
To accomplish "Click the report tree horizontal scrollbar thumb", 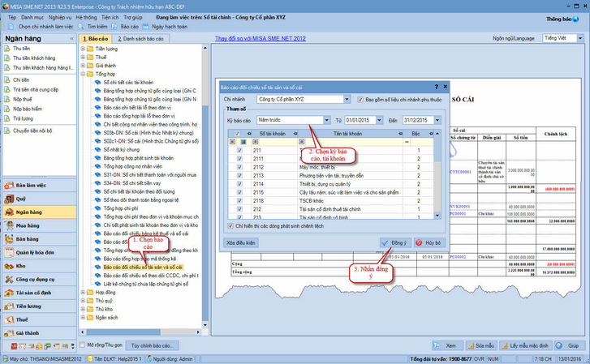I will [x=123, y=332].
